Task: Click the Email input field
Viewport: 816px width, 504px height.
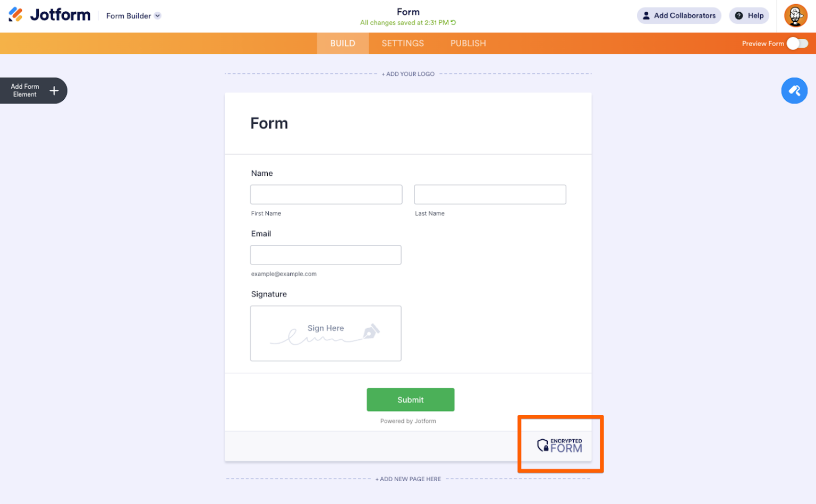Action: pyautogui.click(x=326, y=255)
